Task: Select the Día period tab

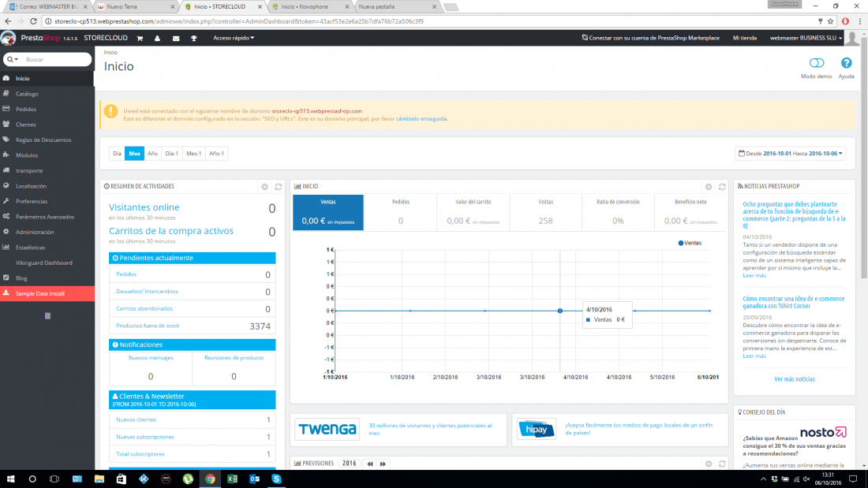Action: [x=117, y=153]
